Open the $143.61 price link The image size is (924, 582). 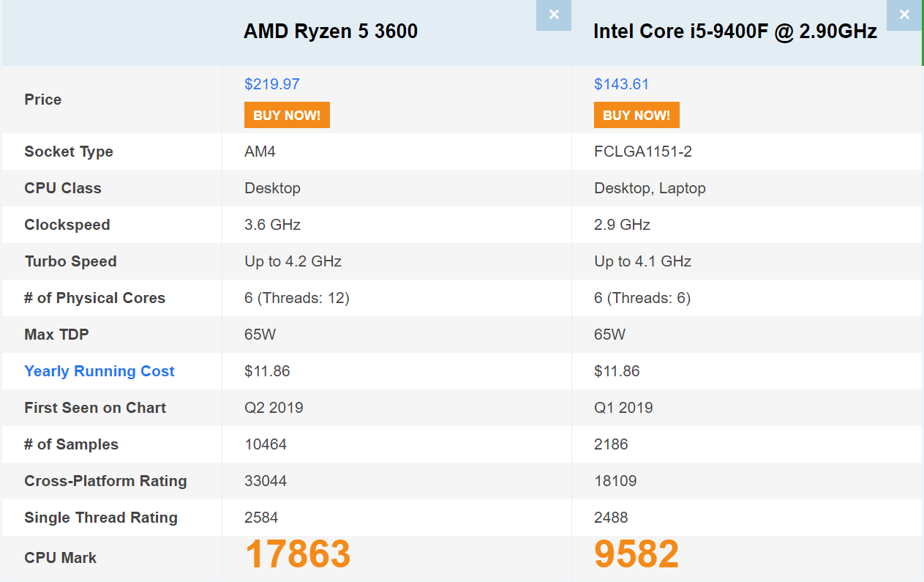click(622, 84)
